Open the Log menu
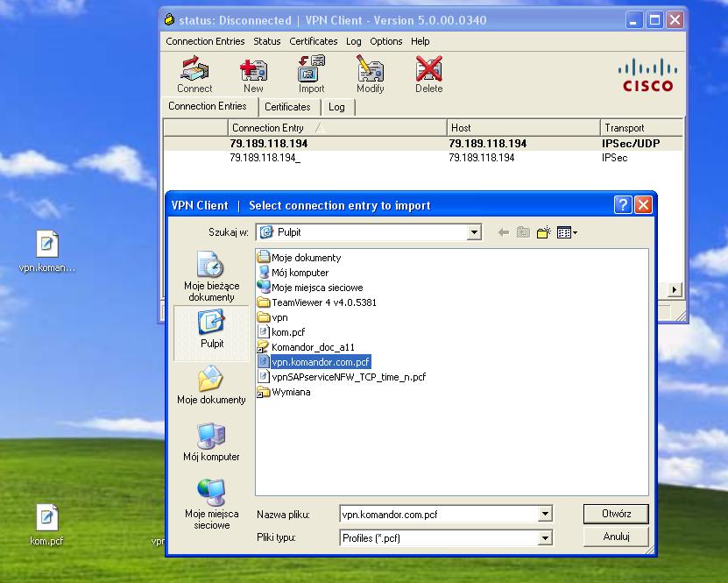The height and width of the screenshot is (583, 728). (354, 41)
